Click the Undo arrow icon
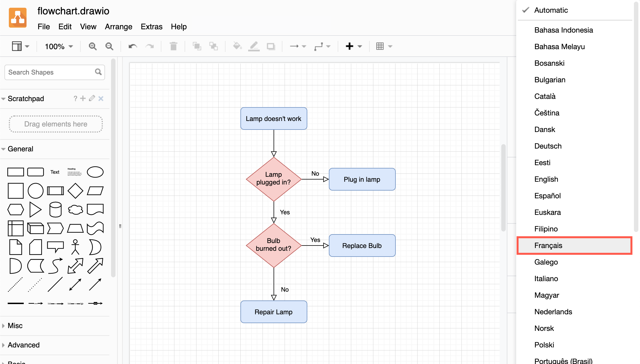 (133, 46)
